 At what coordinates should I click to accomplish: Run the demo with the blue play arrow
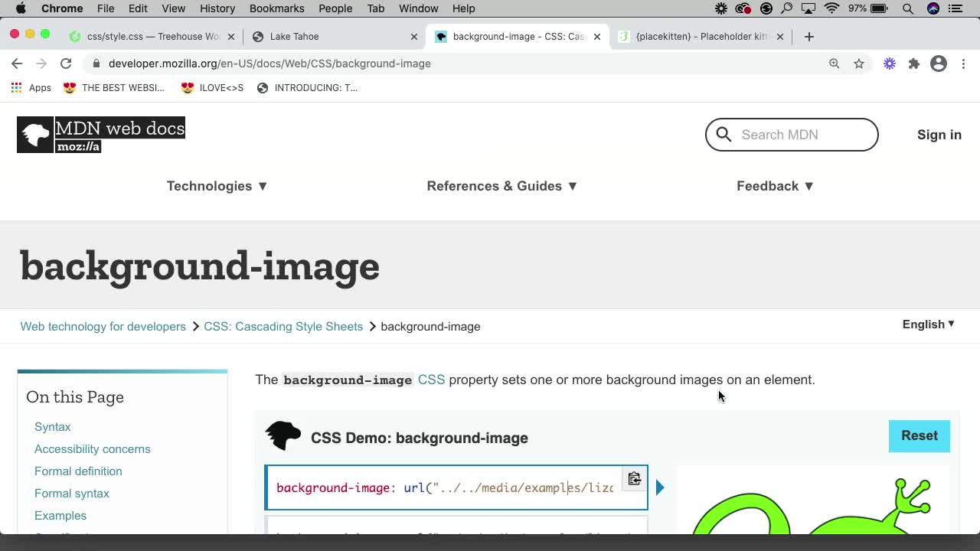(660, 487)
